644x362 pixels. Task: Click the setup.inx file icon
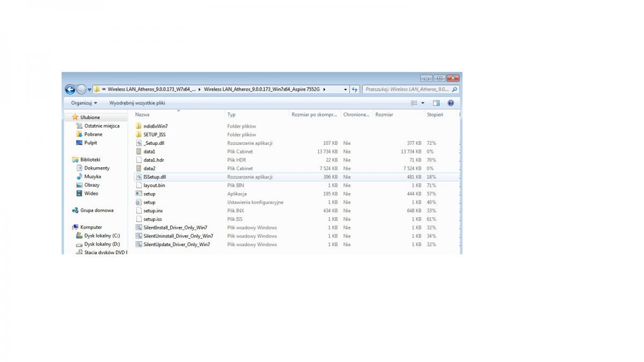tap(138, 211)
